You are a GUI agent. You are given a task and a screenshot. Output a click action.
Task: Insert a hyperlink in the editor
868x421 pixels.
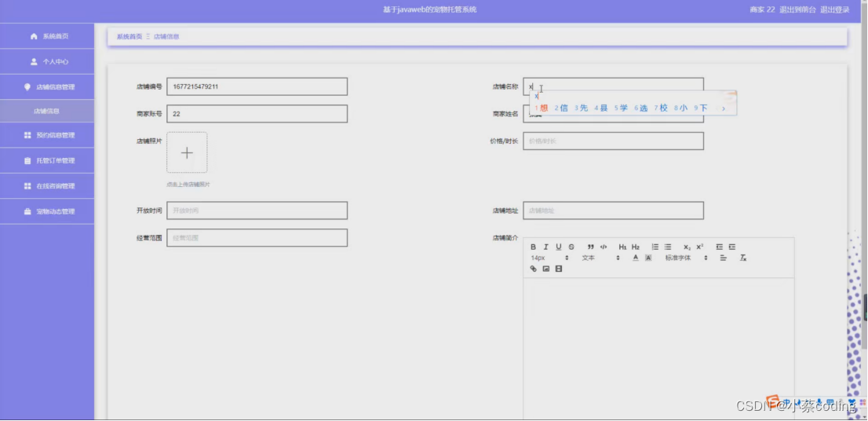(x=533, y=269)
